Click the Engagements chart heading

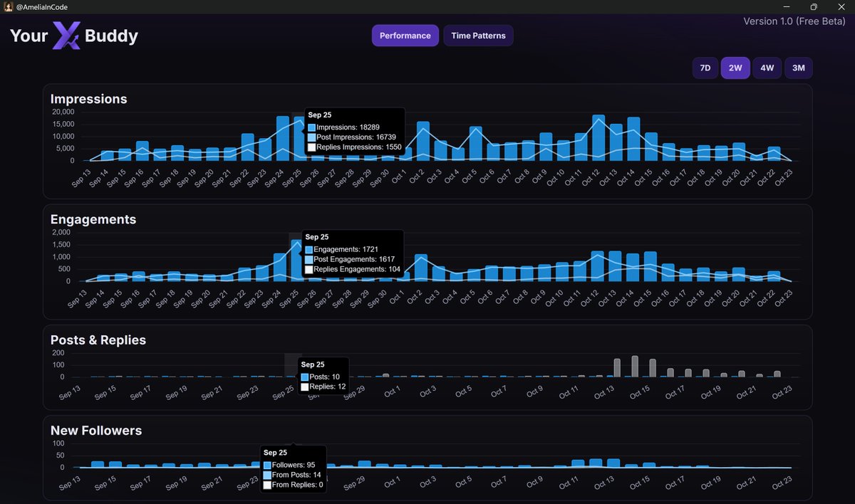click(93, 219)
